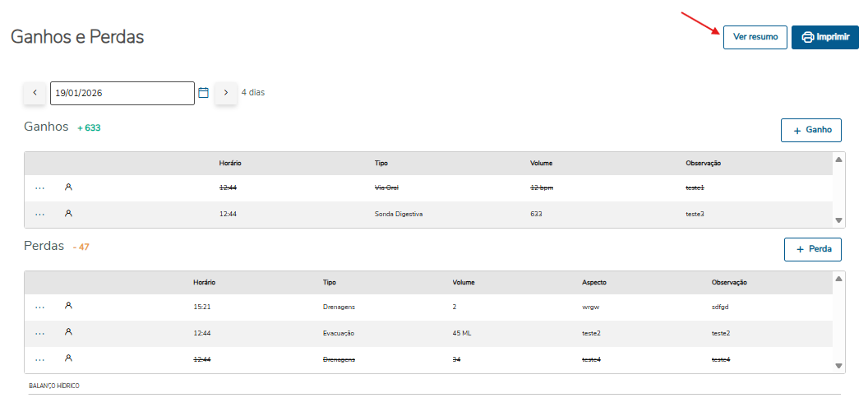
Task: Open options menu for Evacuação row
Action: click(x=39, y=333)
